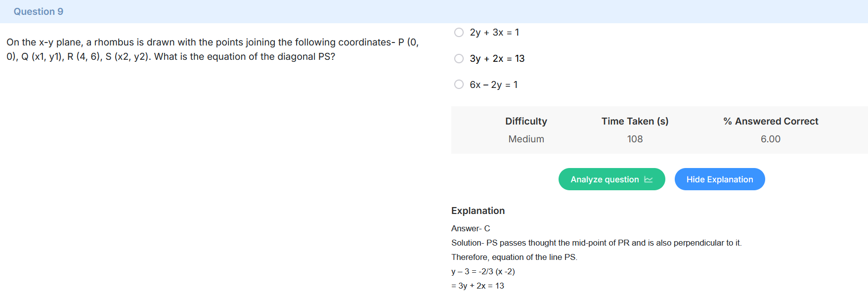Click the Question 9 header label
This screenshot has height=297, width=868.
39,11
